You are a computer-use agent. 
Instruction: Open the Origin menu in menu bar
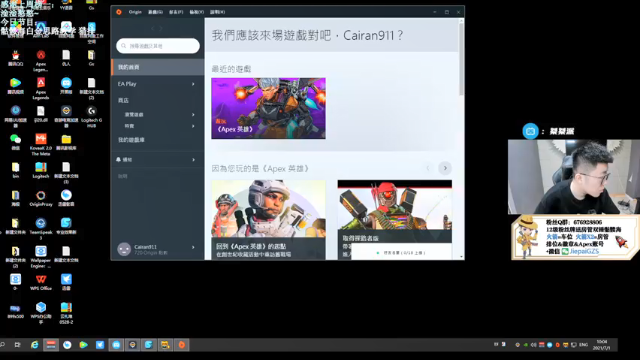135,12
